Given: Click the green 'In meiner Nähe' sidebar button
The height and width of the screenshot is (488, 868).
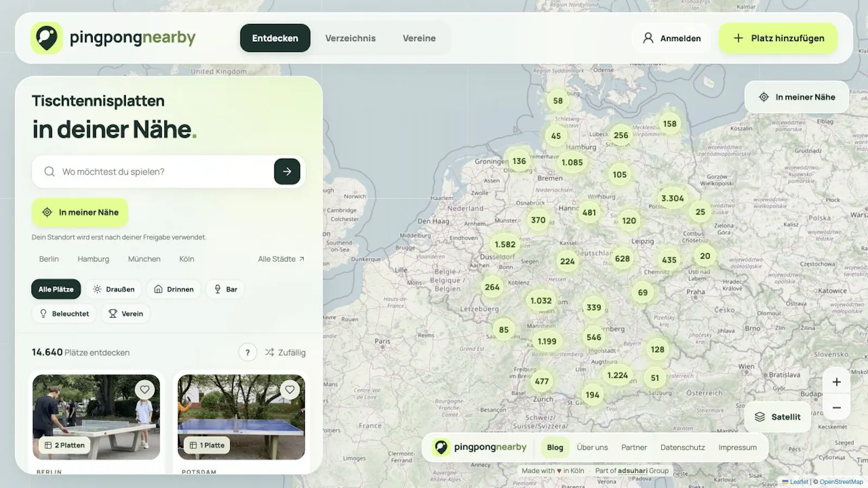Looking at the screenshot, I should [x=80, y=212].
